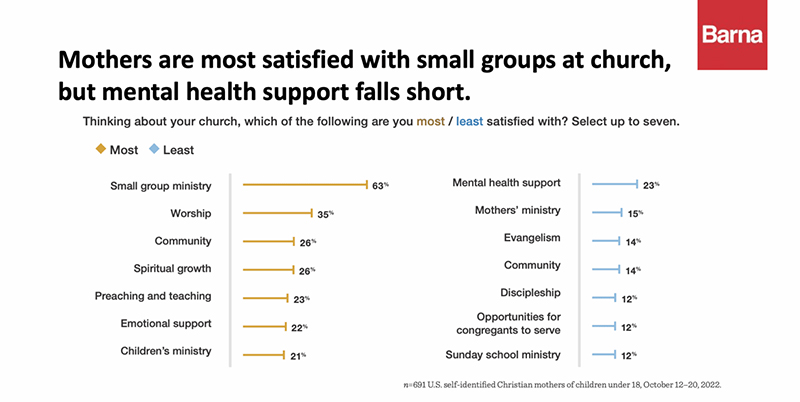Click the Worship 35% orange bar
800x402 pixels.
[277, 213]
